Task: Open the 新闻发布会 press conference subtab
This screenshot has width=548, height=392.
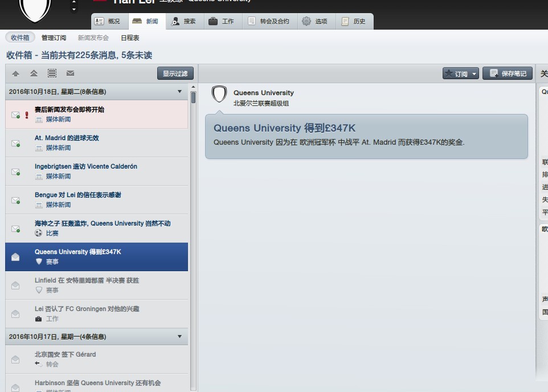Action: 93,38
